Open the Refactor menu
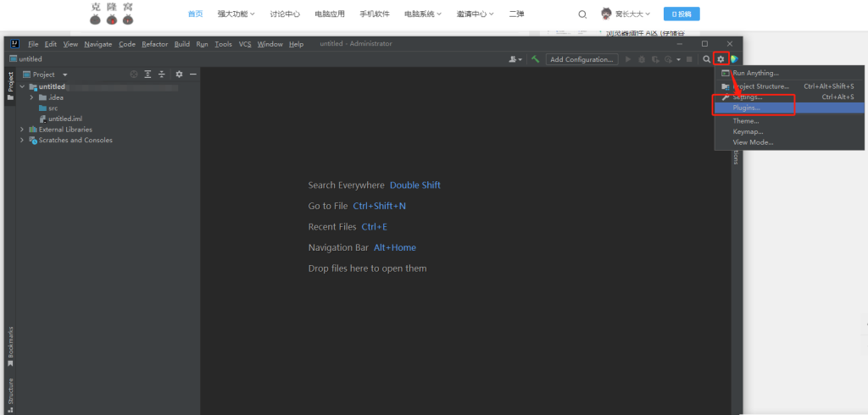 [154, 44]
